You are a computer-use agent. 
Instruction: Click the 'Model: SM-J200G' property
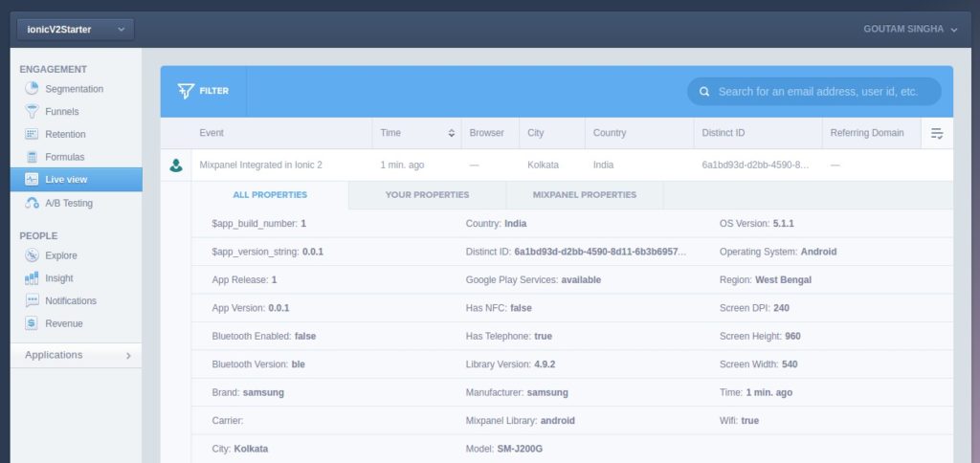[x=505, y=449]
